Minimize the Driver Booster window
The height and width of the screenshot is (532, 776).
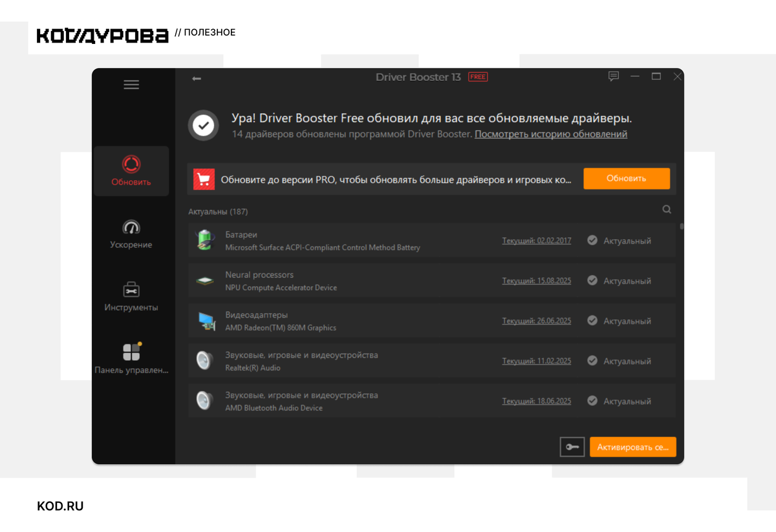pos(635,77)
